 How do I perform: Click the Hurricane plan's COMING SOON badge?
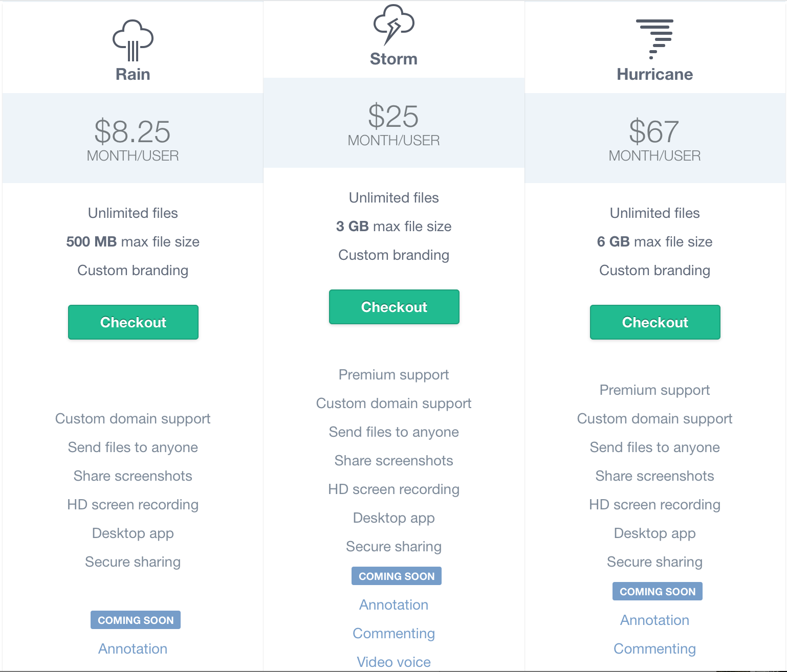(658, 591)
